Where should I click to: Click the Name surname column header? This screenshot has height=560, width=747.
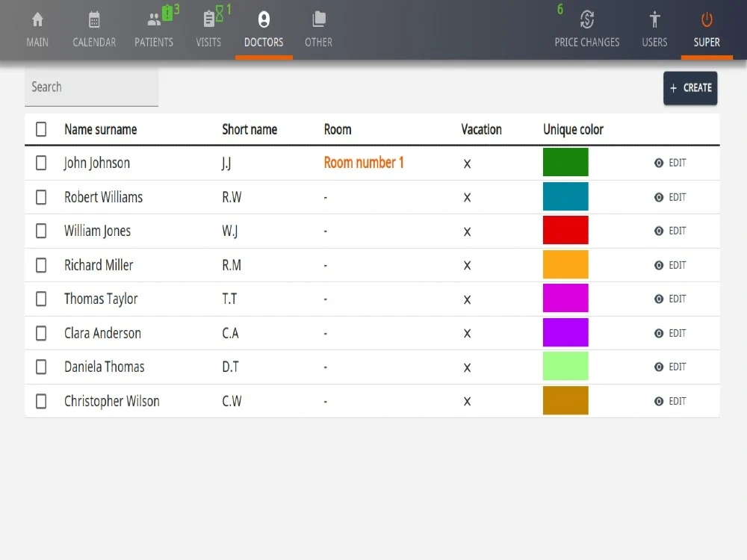click(101, 129)
